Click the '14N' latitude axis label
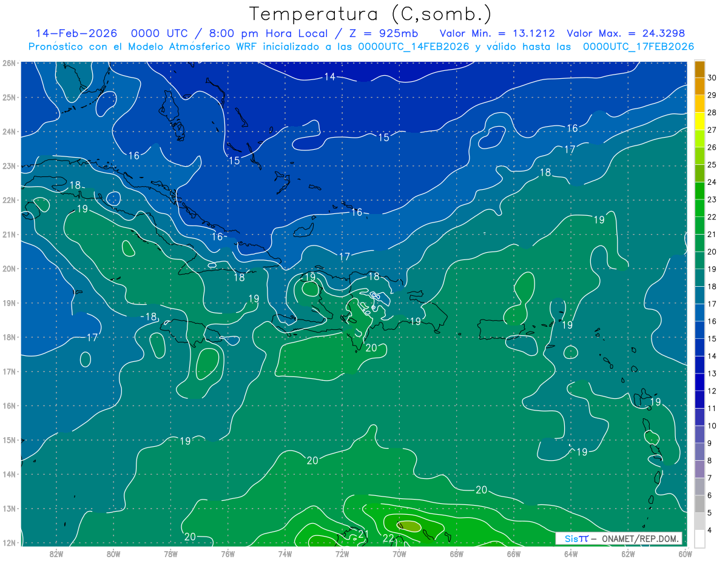Image resolution: width=728 pixels, height=562 pixels. [x=9, y=474]
